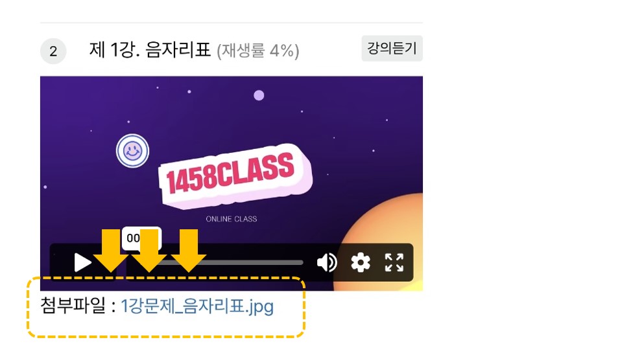Mute the video with the speaker icon

(x=327, y=262)
